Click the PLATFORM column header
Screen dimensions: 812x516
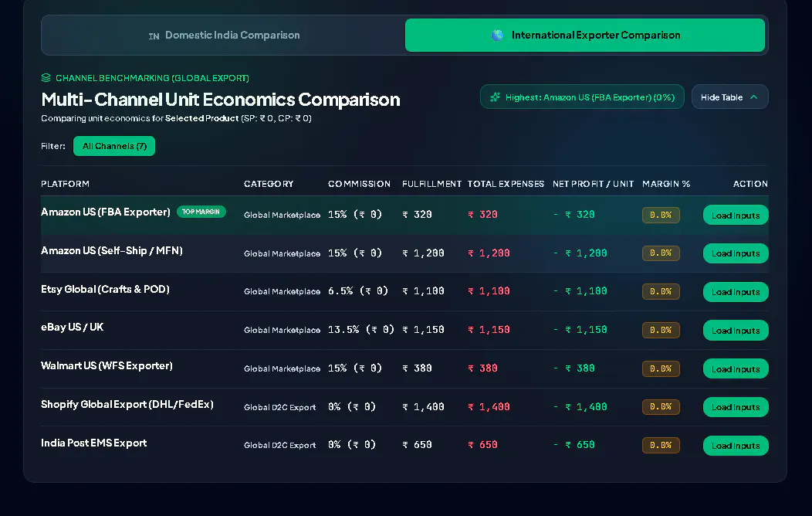[x=66, y=184]
